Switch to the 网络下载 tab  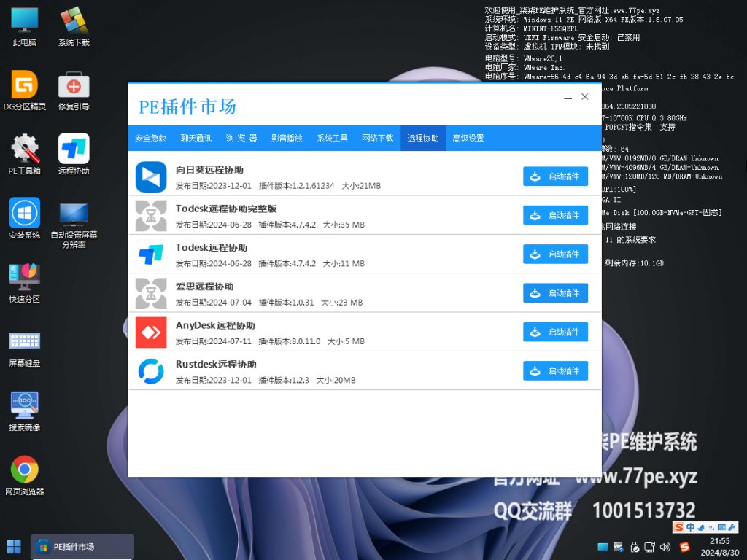[x=377, y=138]
